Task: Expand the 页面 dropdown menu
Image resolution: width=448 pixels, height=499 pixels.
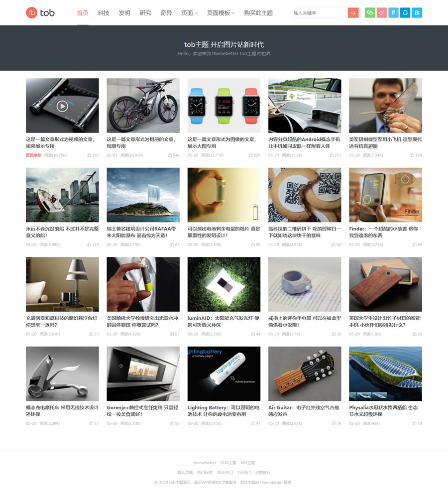Action: click(189, 13)
